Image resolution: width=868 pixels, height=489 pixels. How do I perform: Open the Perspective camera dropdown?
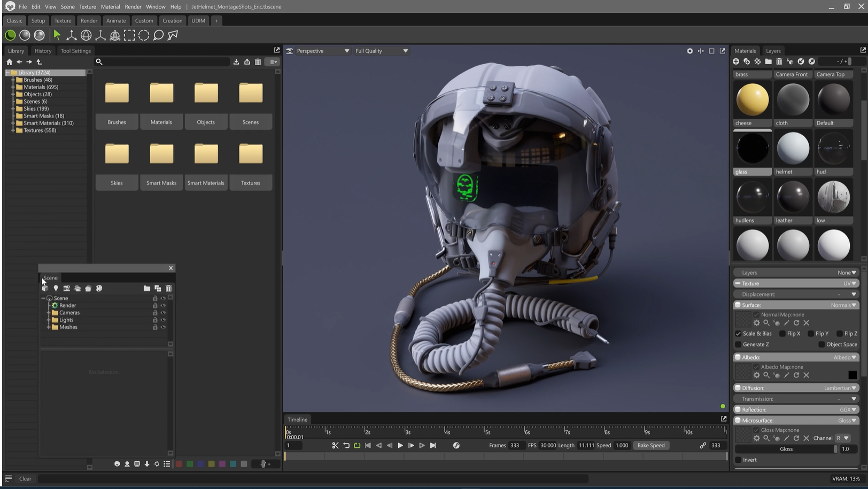click(x=323, y=51)
